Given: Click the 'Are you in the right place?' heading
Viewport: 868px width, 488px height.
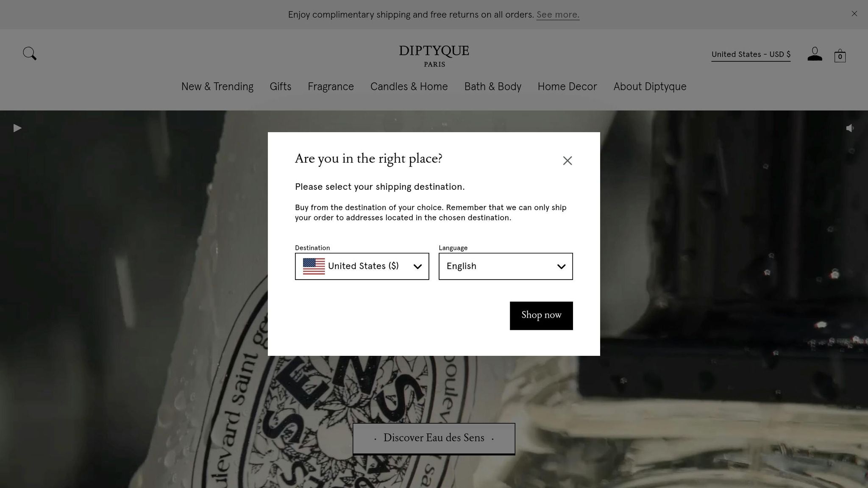Looking at the screenshot, I should 368,158.
